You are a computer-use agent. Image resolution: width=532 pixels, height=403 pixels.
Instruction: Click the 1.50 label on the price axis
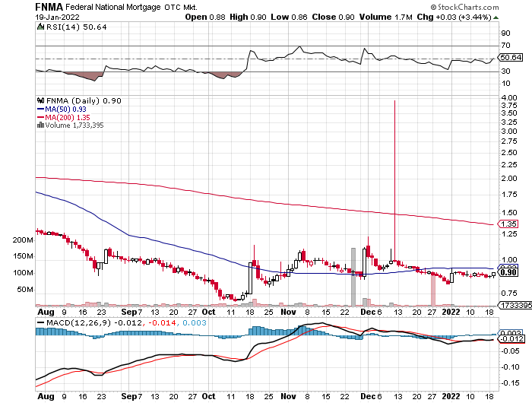509,213
